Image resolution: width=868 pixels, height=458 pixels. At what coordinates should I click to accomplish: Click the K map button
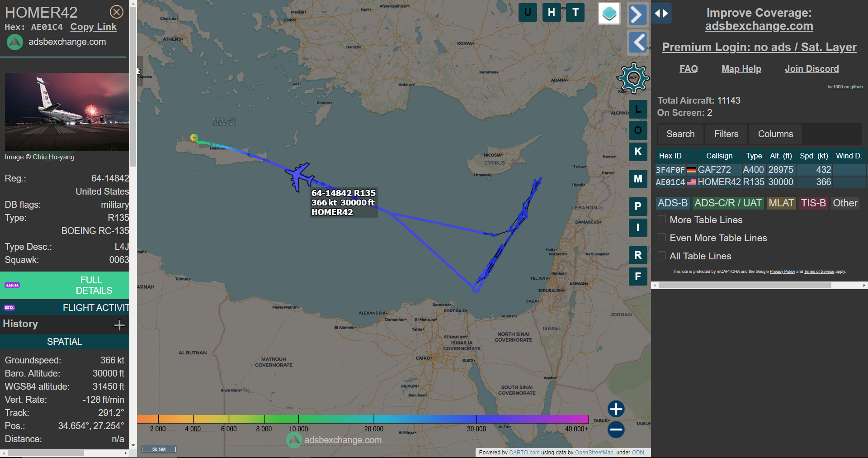[638, 152]
